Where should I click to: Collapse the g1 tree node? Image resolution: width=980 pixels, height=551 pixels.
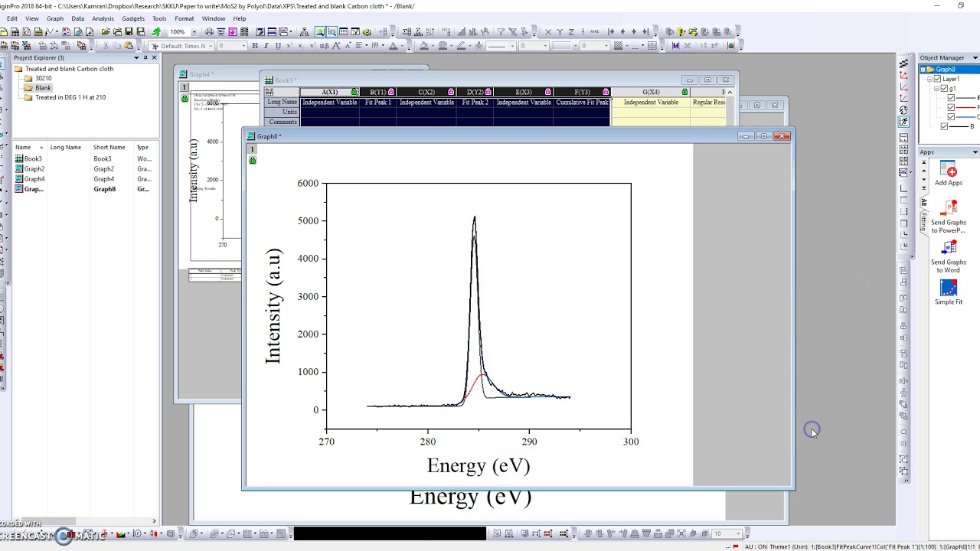click(936, 89)
